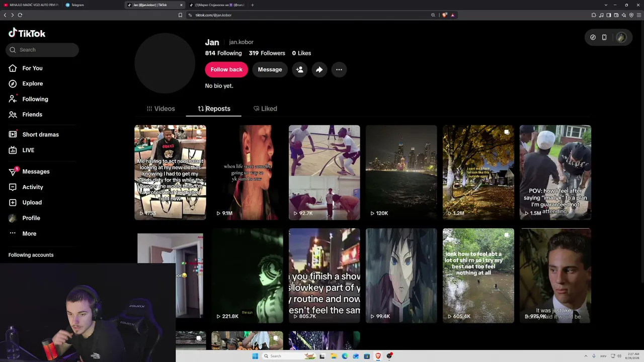The width and height of the screenshot is (644, 362).
Task: Open Brave Leo AI icon in toolbar
Action: click(624, 15)
